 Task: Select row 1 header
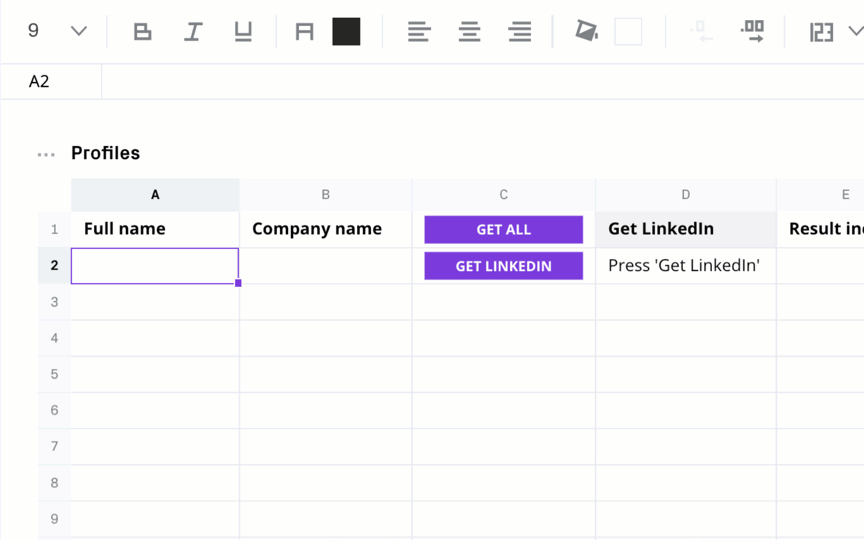click(x=54, y=229)
